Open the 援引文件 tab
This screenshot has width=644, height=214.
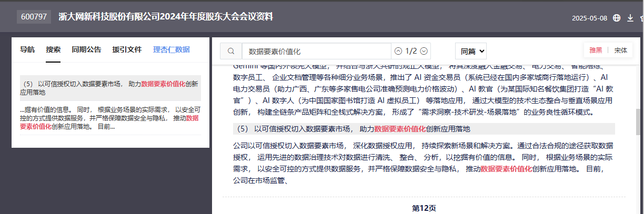(x=127, y=50)
